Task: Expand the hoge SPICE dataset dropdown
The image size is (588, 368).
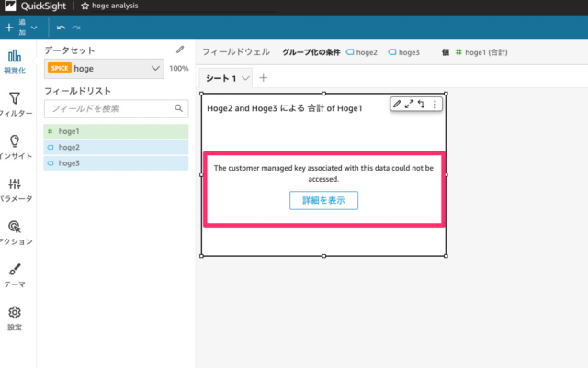Action: (104, 69)
